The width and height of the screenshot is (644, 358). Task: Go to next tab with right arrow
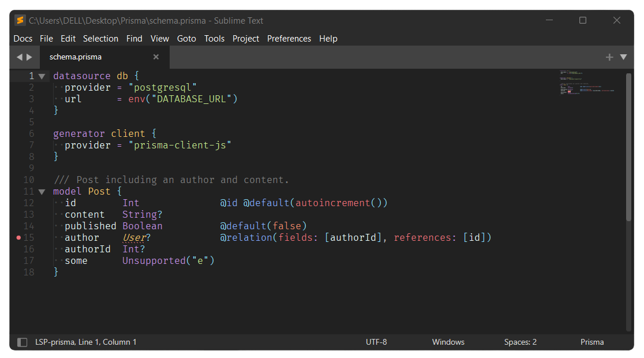point(29,57)
